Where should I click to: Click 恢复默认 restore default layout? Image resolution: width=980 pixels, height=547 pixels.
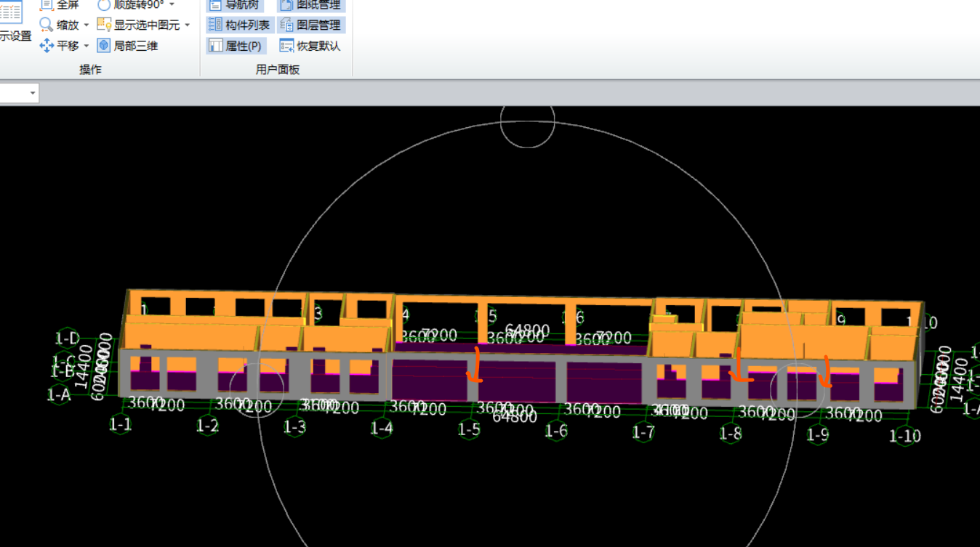[x=310, y=46]
